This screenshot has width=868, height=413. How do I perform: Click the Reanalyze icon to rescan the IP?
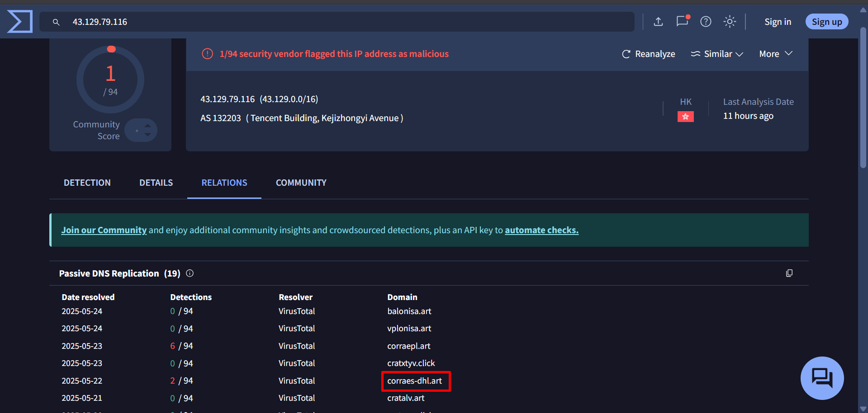tap(626, 54)
